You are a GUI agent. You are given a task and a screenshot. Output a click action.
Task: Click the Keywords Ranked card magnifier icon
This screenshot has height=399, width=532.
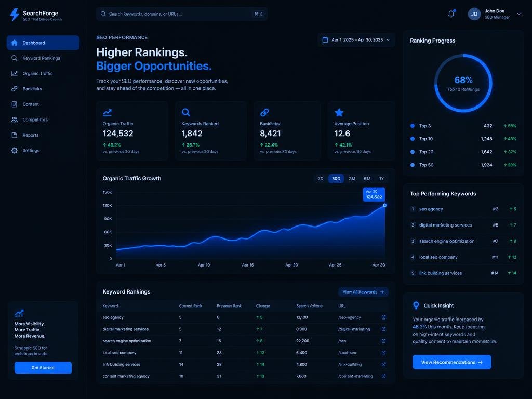pos(186,112)
